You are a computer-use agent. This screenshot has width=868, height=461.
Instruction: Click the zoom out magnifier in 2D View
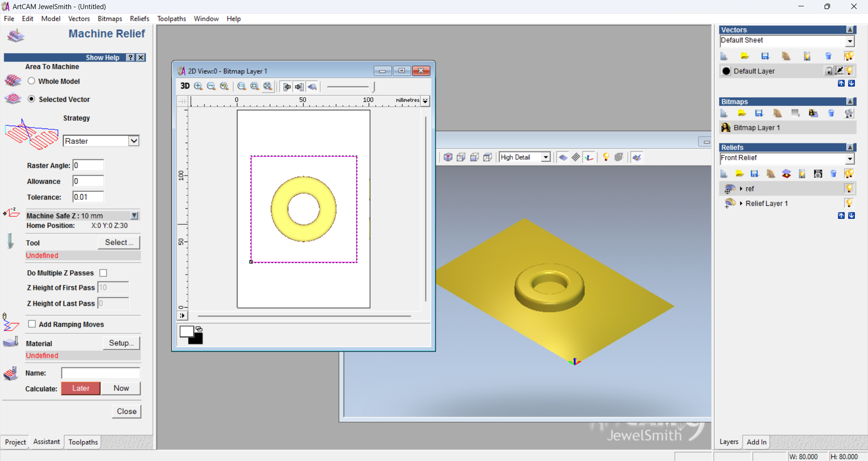(x=211, y=86)
